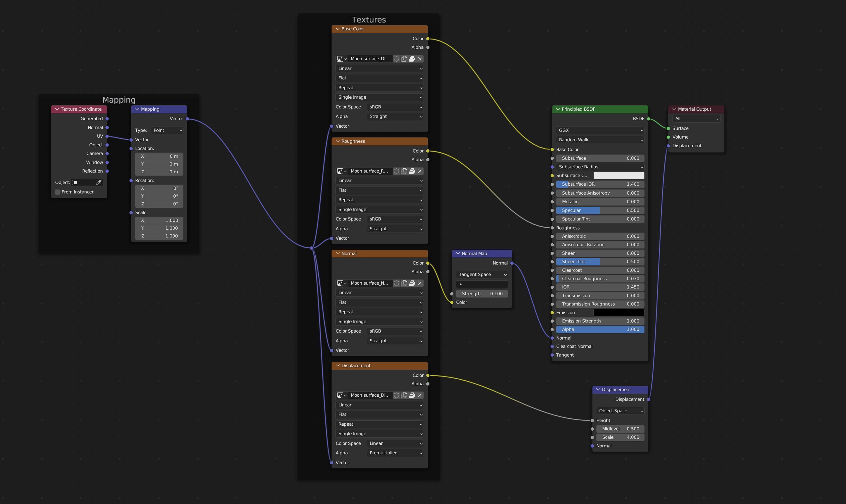Click Scale X field in Mapping node
The height and width of the screenshot is (504, 846).
tap(159, 220)
